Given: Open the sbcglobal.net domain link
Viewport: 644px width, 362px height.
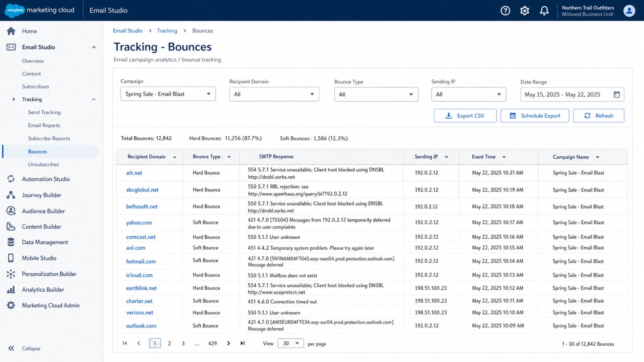Looking at the screenshot, I should 142,190.
